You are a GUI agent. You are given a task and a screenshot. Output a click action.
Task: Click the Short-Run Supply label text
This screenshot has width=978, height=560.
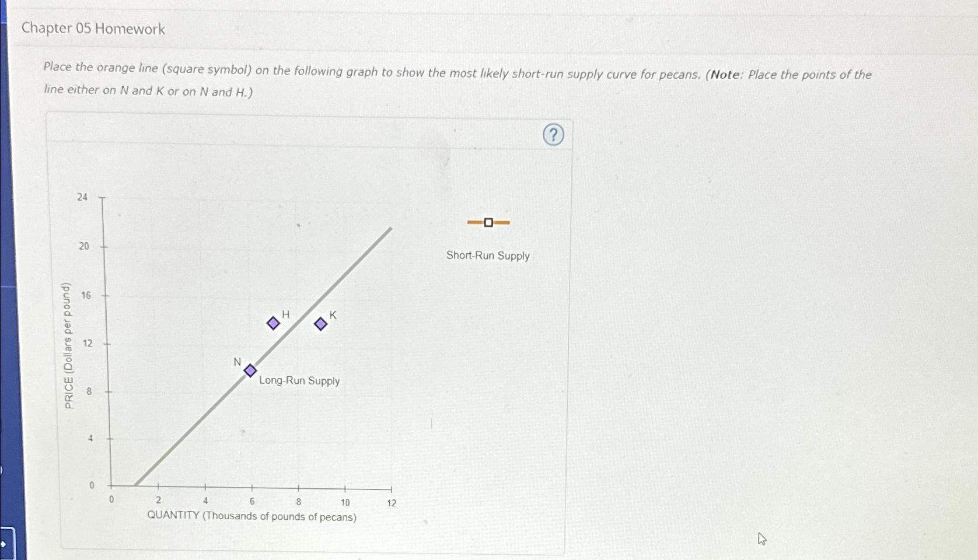tap(488, 256)
